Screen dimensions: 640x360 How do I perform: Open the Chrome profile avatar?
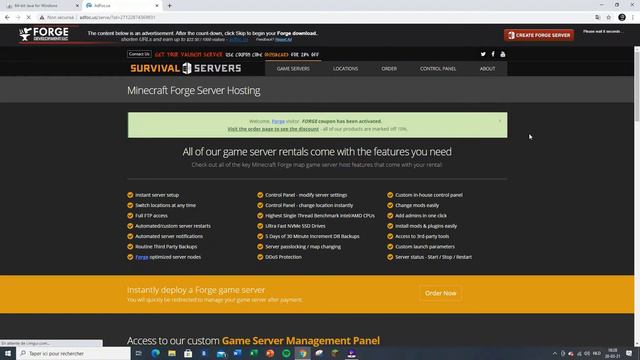622,17
